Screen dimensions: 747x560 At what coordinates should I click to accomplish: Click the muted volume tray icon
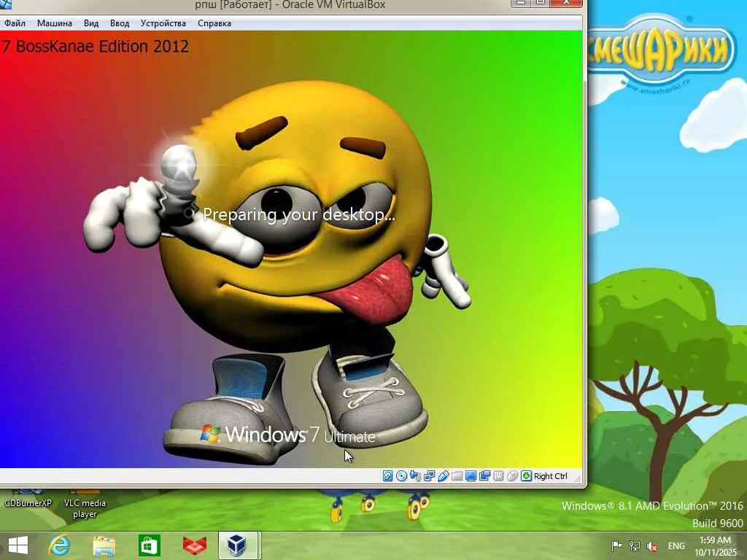651,546
